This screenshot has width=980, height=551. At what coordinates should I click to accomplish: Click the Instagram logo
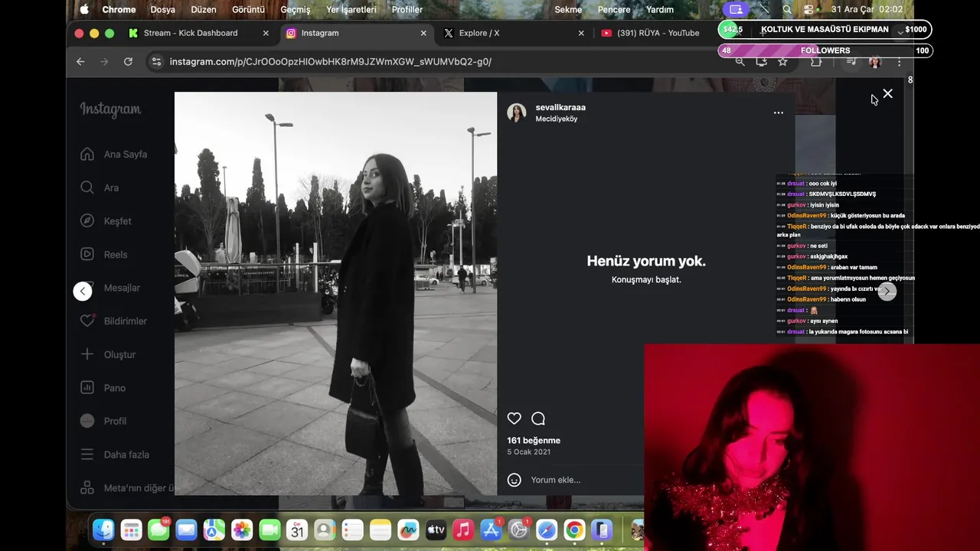point(111,109)
